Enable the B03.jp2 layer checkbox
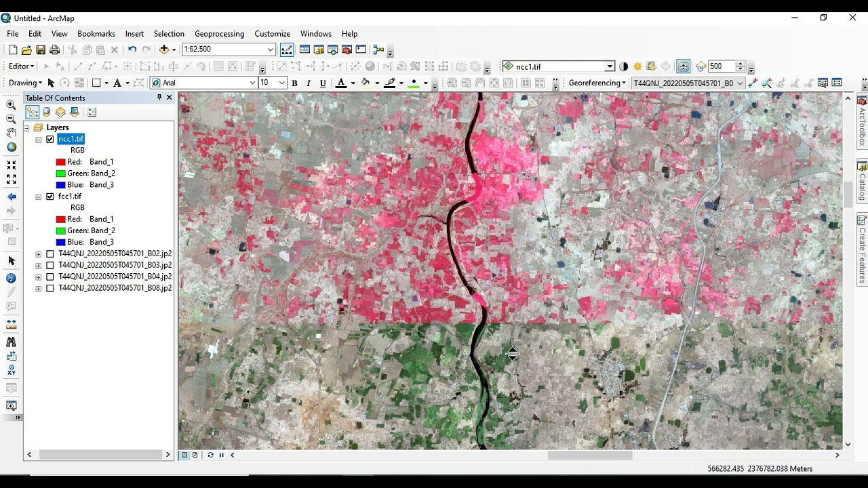 coord(50,266)
